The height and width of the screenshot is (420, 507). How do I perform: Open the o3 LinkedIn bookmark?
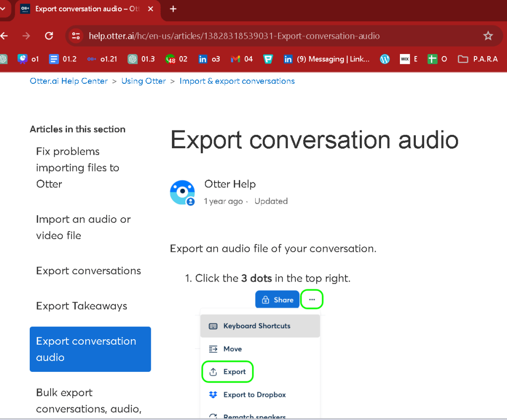[209, 59]
